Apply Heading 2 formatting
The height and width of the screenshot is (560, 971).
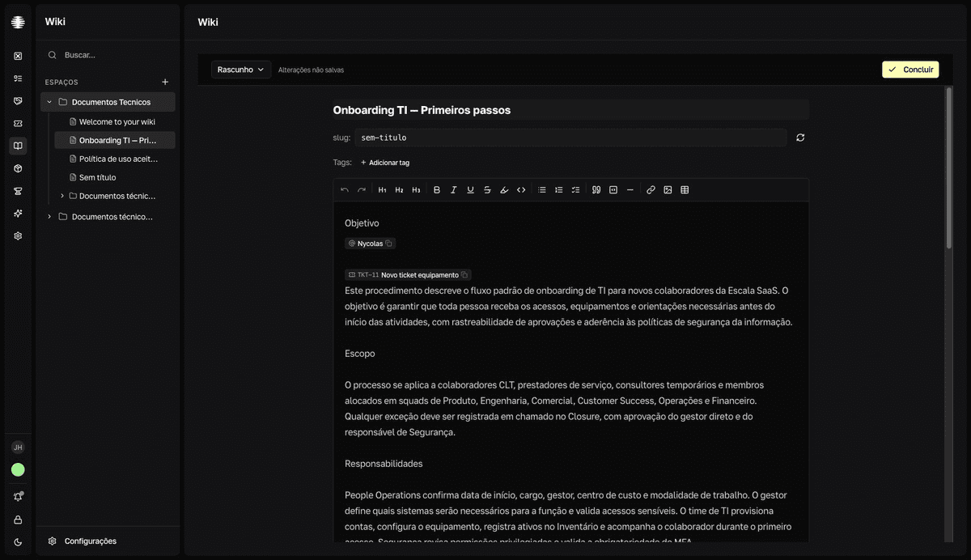click(399, 190)
